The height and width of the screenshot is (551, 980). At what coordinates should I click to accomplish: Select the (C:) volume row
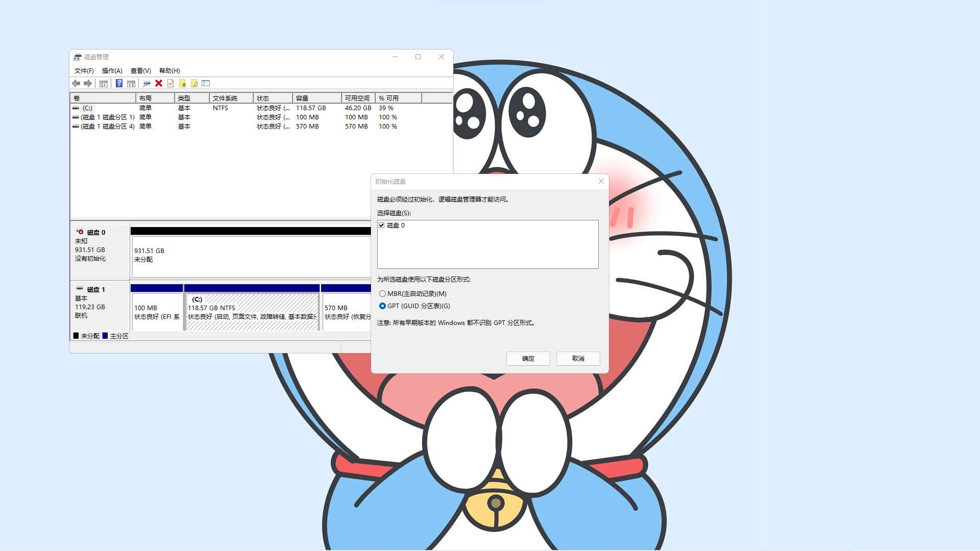click(x=88, y=108)
